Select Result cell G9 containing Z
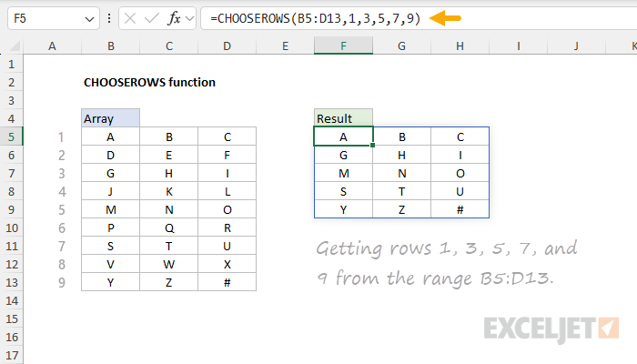637x364 pixels. coord(402,209)
